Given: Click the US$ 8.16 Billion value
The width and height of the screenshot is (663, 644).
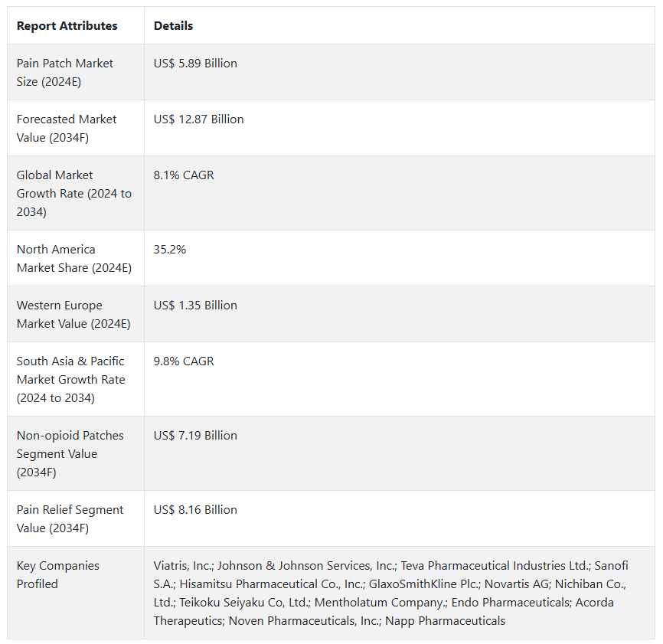Looking at the screenshot, I should pos(195,510).
